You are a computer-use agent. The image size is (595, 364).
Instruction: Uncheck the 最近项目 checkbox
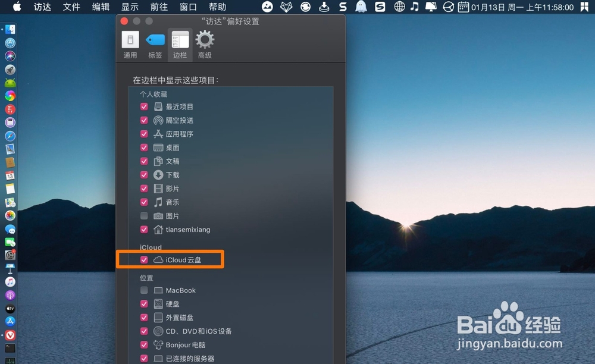click(144, 106)
